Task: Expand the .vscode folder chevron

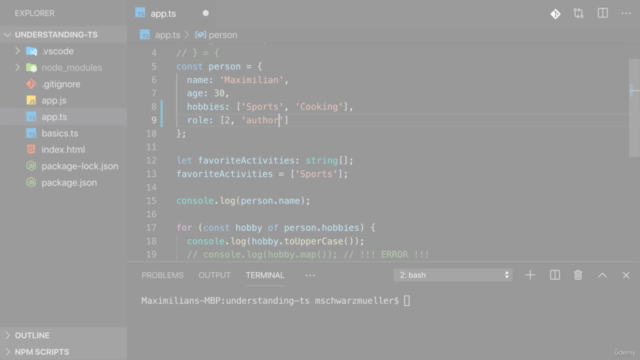Action: tap(17, 51)
